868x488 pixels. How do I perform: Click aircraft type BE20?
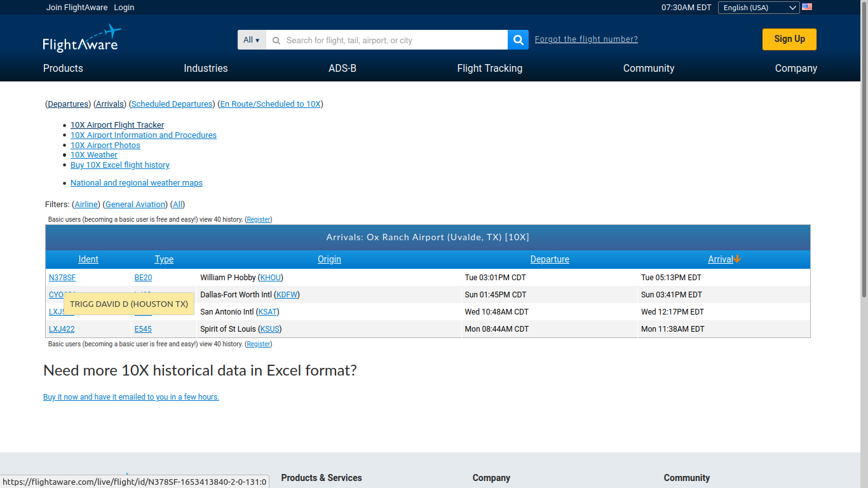tap(143, 278)
